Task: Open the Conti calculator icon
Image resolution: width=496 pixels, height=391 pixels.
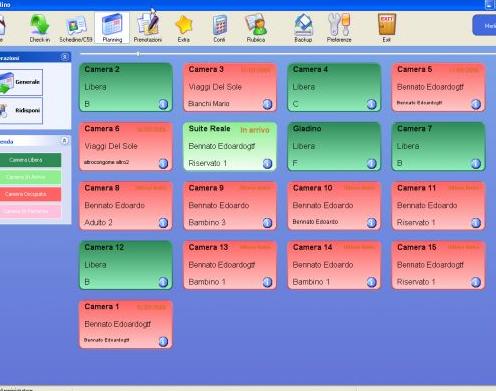Action: (x=219, y=28)
